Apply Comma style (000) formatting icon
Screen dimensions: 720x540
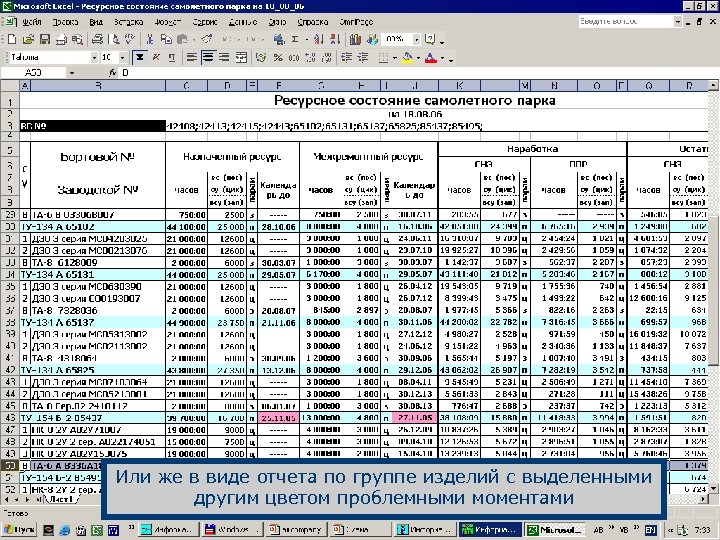point(294,57)
